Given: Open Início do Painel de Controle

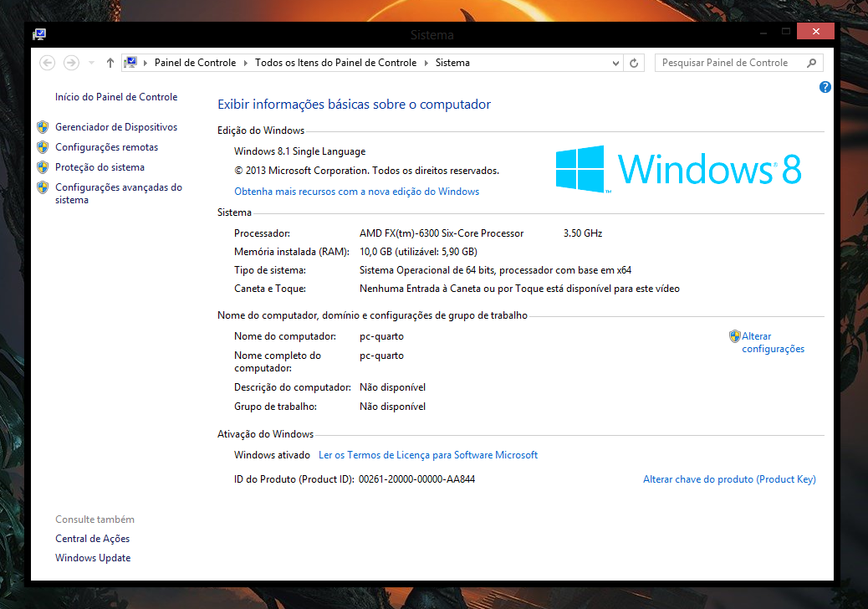Looking at the screenshot, I should coord(116,97).
